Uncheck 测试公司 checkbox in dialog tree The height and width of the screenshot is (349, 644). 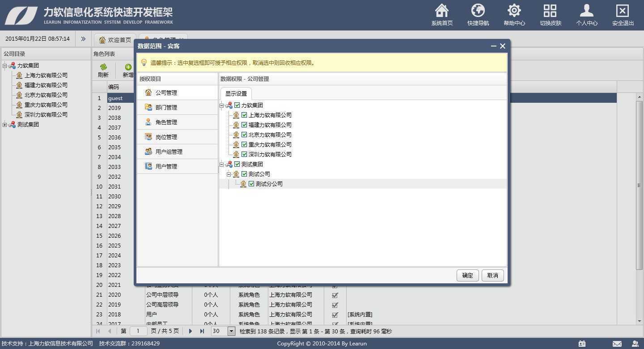[244, 174]
